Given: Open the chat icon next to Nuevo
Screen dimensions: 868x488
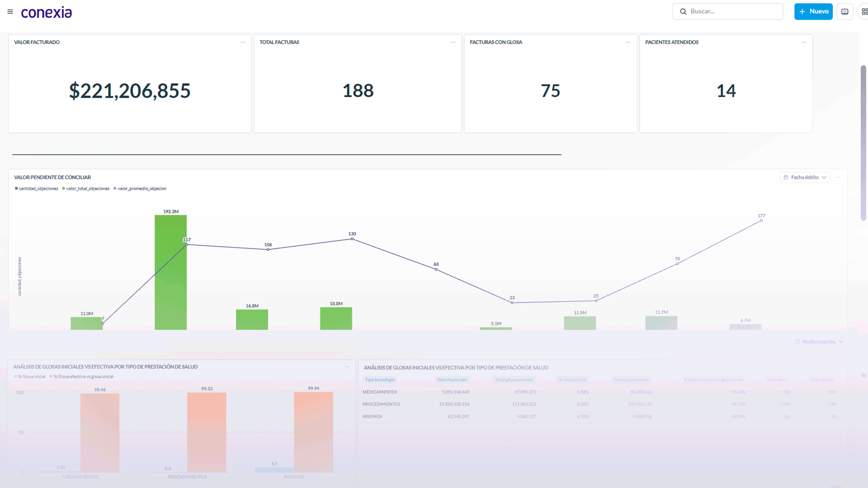Looking at the screenshot, I should click(844, 12).
